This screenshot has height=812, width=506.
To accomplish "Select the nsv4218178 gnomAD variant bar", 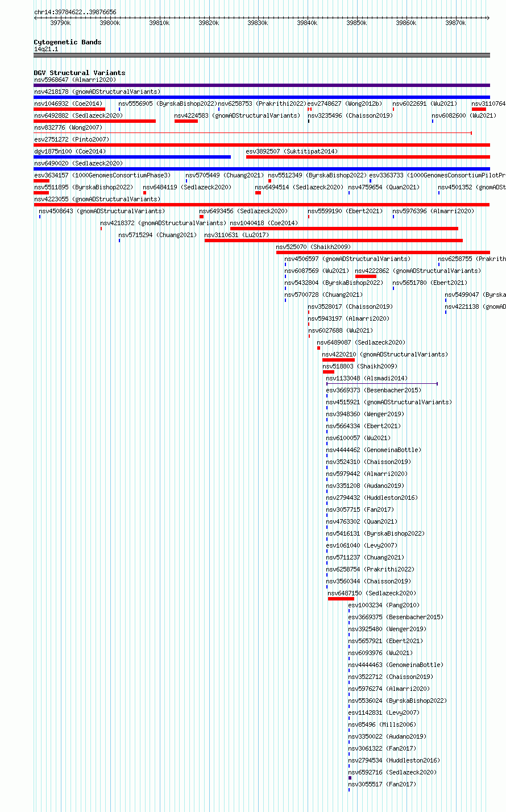I will (x=262, y=97).
